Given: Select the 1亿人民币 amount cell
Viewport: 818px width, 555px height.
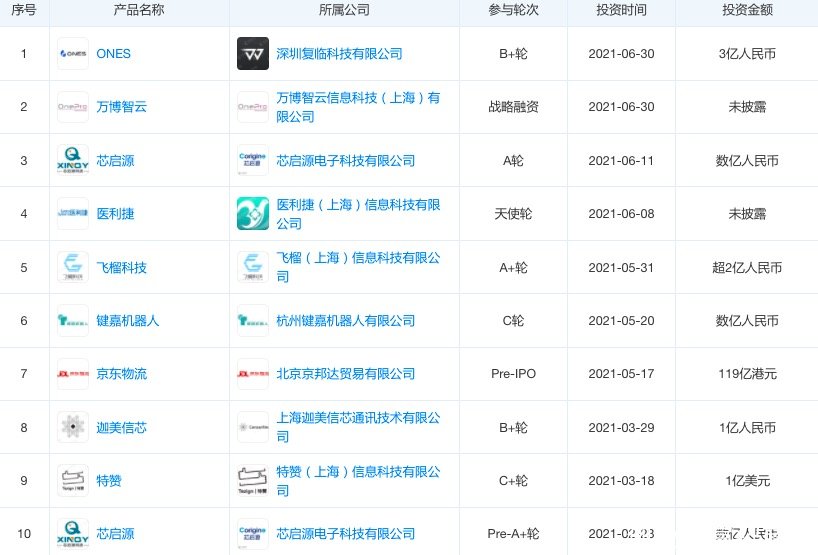Looking at the screenshot, I should coord(747,427).
